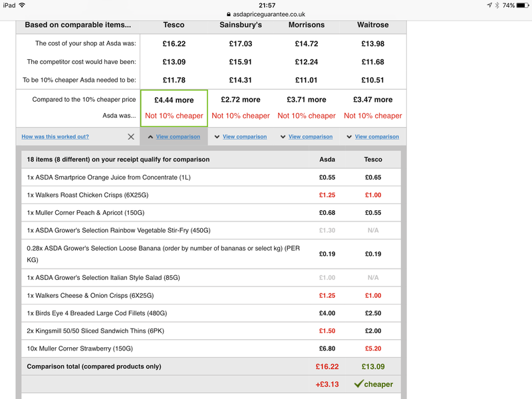Click the green checkmark beside cheaper
532x399 pixels.
[358, 384]
